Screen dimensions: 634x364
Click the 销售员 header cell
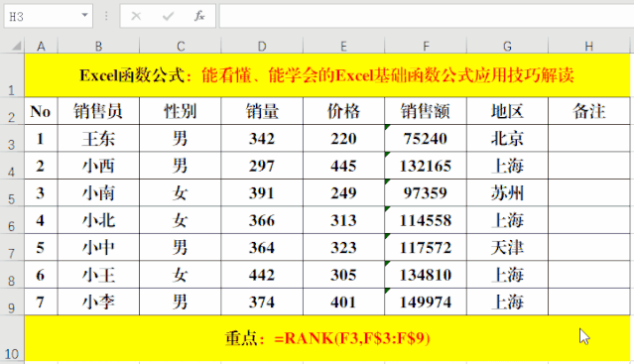pyautogui.click(x=98, y=111)
